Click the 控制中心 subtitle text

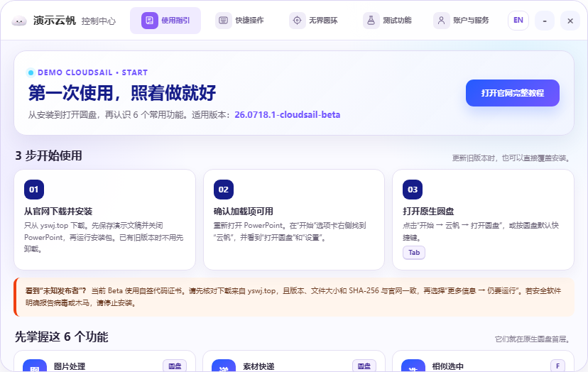point(99,21)
